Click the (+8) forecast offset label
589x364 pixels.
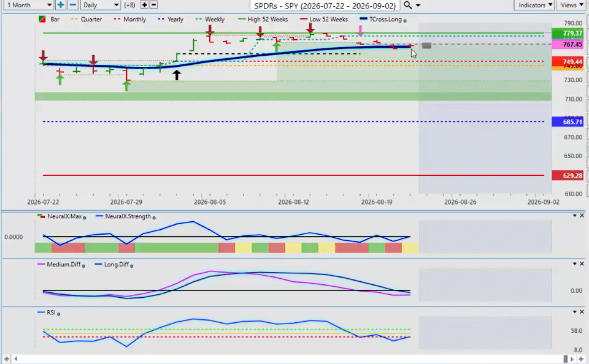[x=129, y=5]
